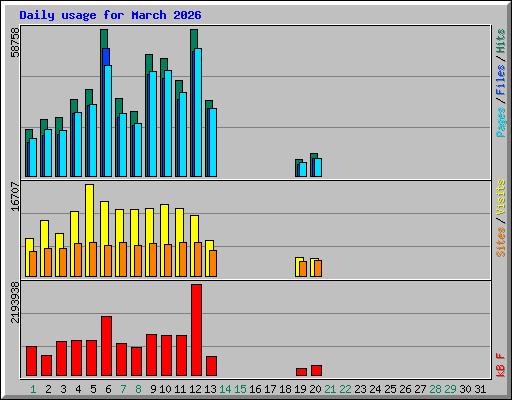Image resolution: width=512 pixels, height=400 pixels.
Task: Click day 9 on the date axis
Action: point(153,389)
